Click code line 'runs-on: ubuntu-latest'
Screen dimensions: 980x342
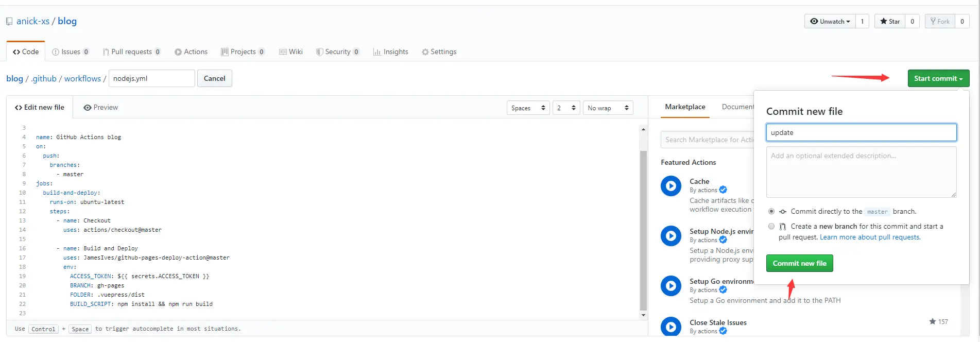pyautogui.click(x=87, y=202)
